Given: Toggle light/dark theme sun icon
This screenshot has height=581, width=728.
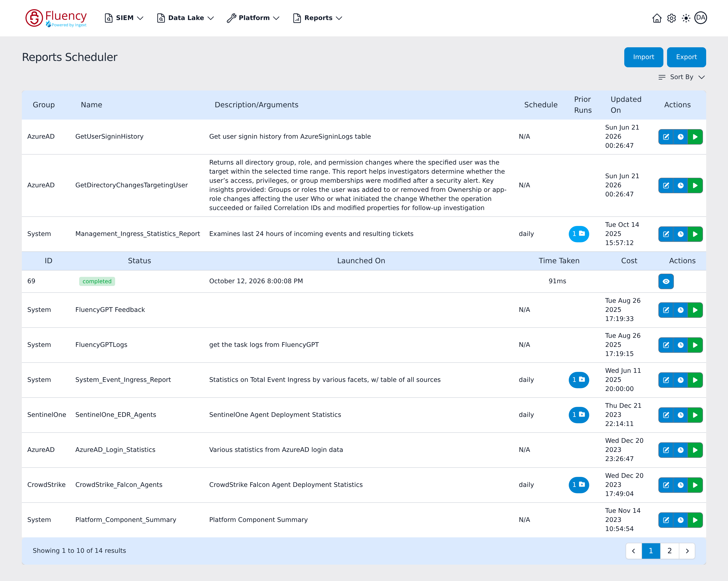Looking at the screenshot, I should click(x=686, y=18).
